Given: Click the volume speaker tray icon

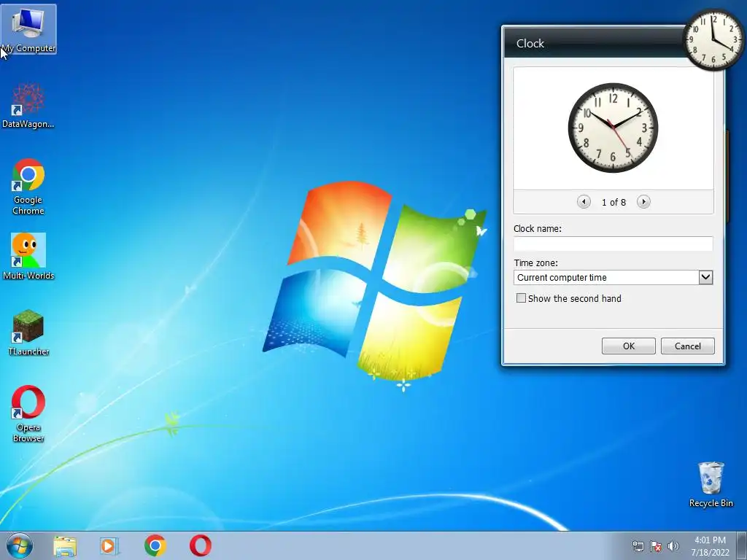Looking at the screenshot, I should (x=673, y=547).
